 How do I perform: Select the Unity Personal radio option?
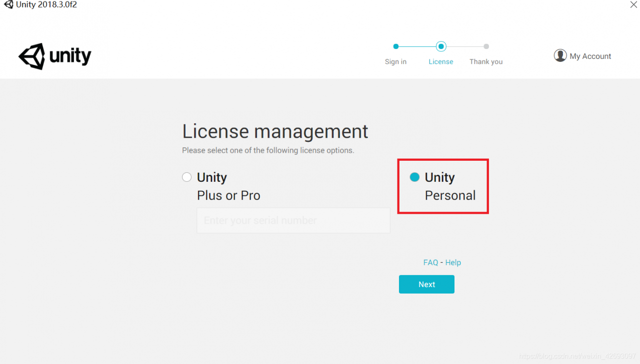414,177
